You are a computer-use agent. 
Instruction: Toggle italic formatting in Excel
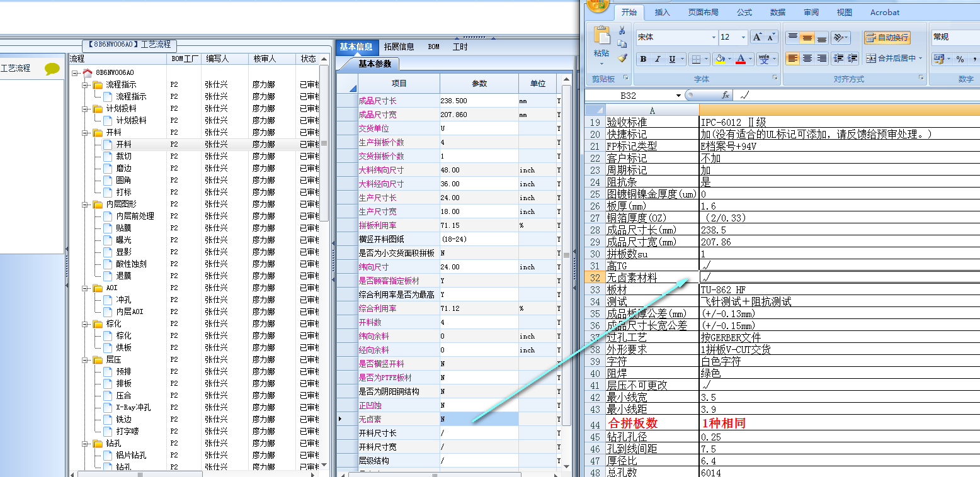coord(658,59)
